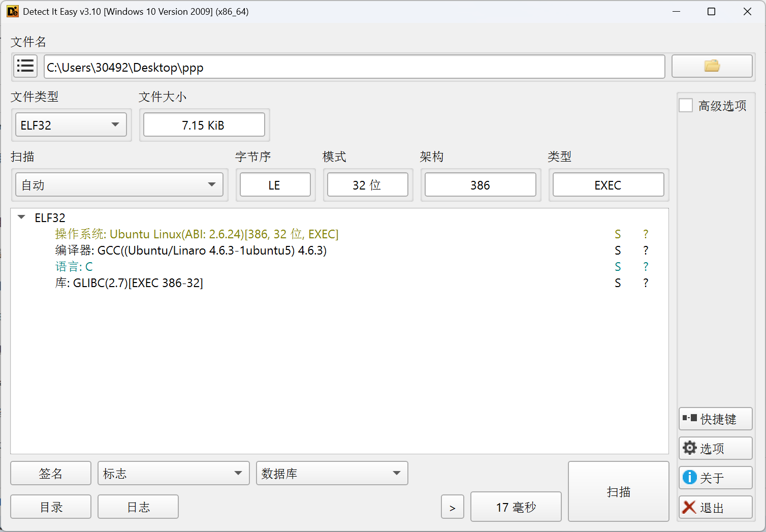
Task: Click the 签名 button
Action: pos(51,473)
